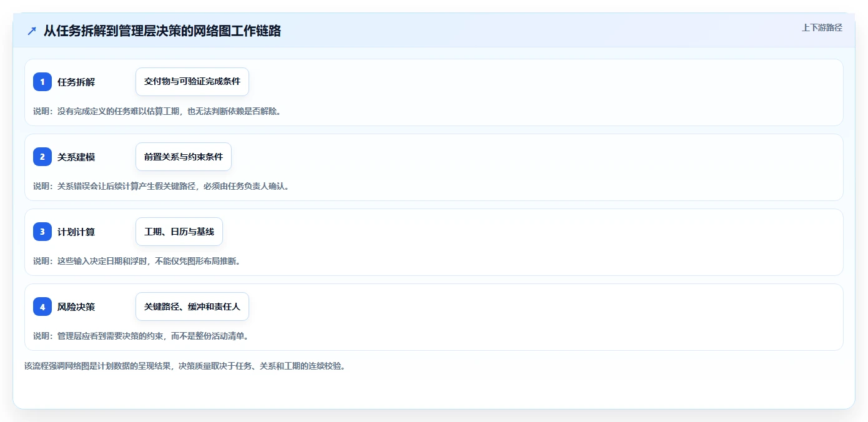Screen dimensions: 868x422
Task: Click the 风险决策 step title
Action: [76, 307]
